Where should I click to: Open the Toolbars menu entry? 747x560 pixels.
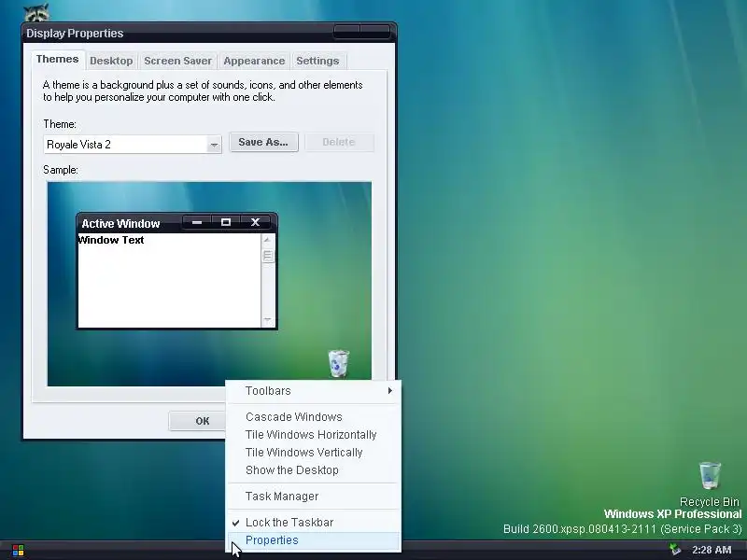[314, 391]
